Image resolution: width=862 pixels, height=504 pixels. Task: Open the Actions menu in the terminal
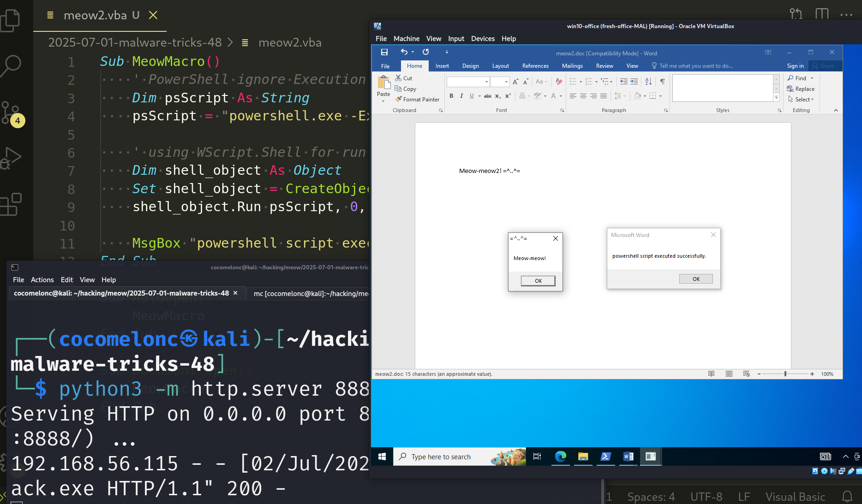tap(42, 280)
